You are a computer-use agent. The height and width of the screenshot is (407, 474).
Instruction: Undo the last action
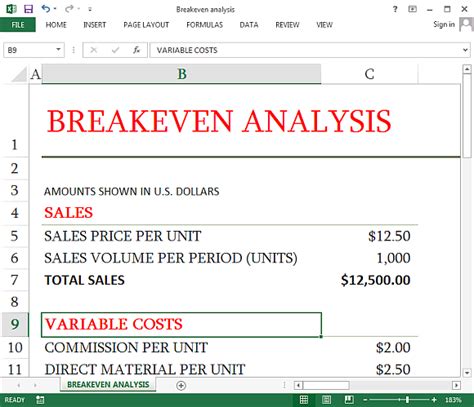coord(46,9)
